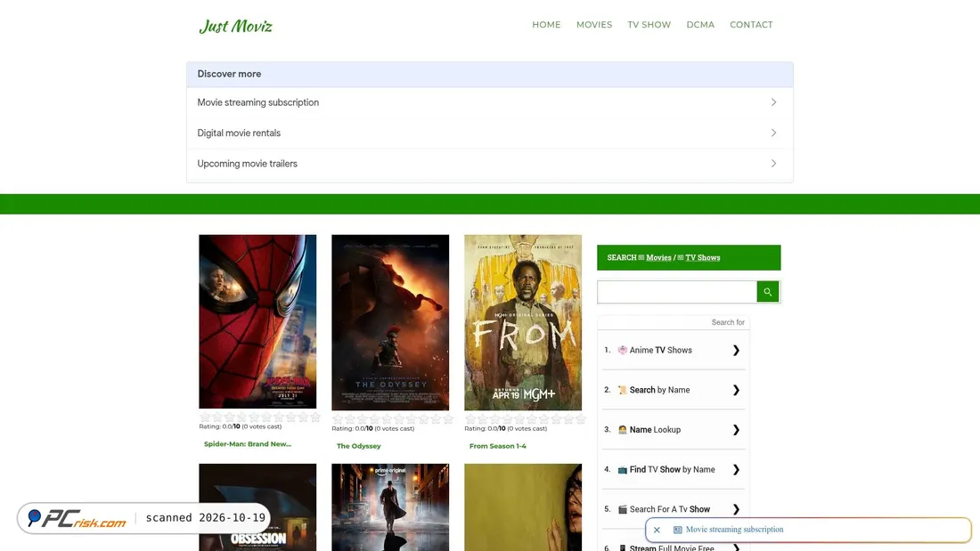Click the green search magnifier button
This screenshot has height=551, width=980.
767,292
